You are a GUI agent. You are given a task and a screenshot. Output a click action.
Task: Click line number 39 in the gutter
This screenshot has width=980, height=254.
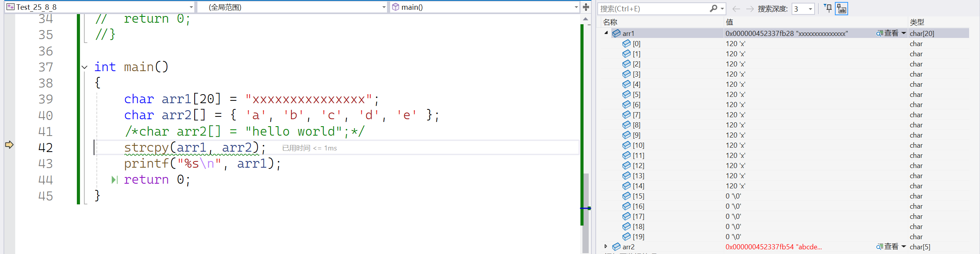click(46, 99)
